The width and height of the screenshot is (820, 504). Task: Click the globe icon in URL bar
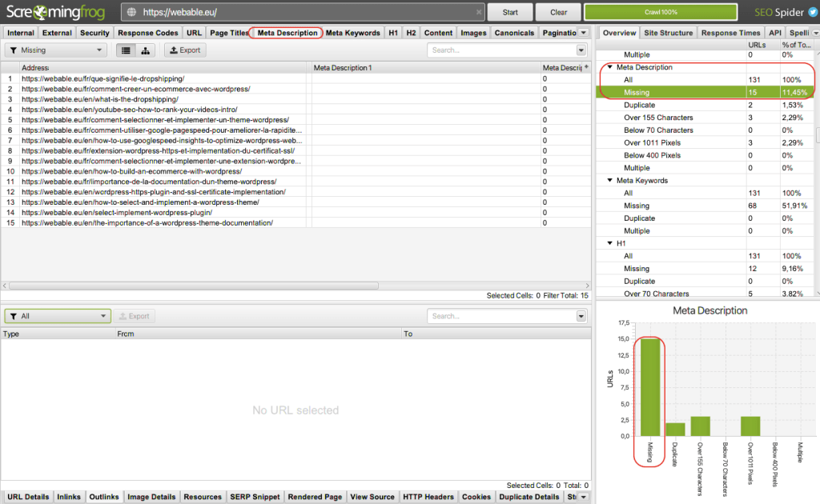132,12
